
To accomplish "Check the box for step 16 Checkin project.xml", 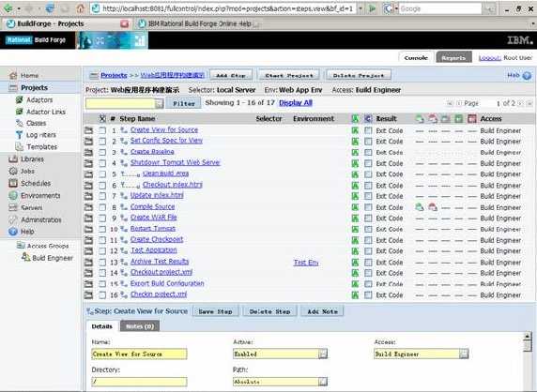I will 102,294.
